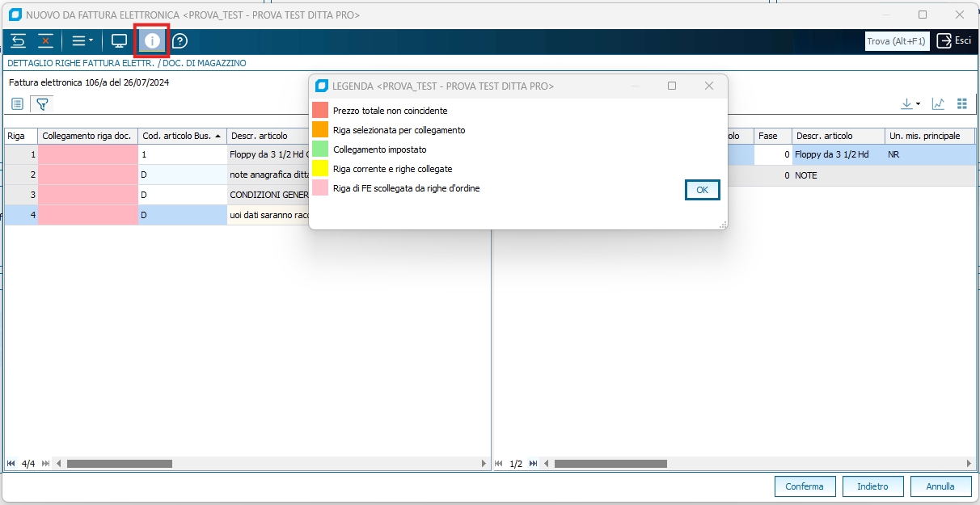Select row 2 in the left grid
980x505 pixels.
tap(21, 175)
